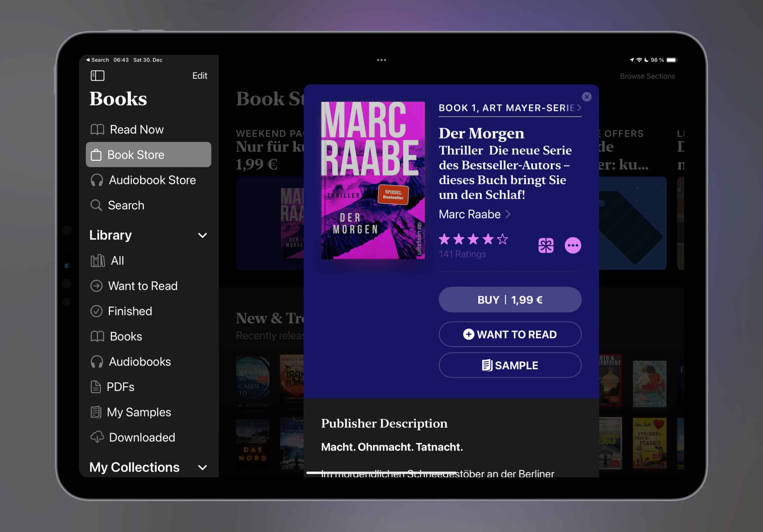Add book to Want to Read
The image size is (763, 532).
[510, 334]
